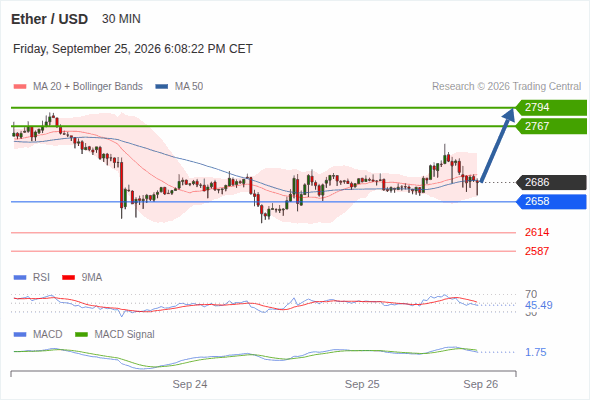Click the MACD Signal green legend entry
This screenshot has width=590, height=400.
[x=115, y=334]
